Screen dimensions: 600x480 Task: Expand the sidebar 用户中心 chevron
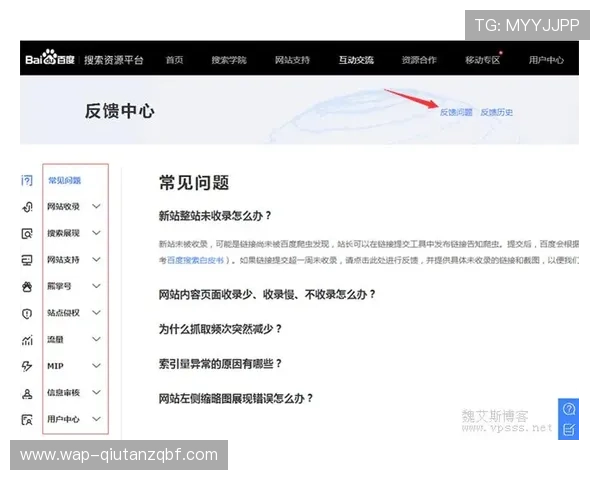point(96,419)
